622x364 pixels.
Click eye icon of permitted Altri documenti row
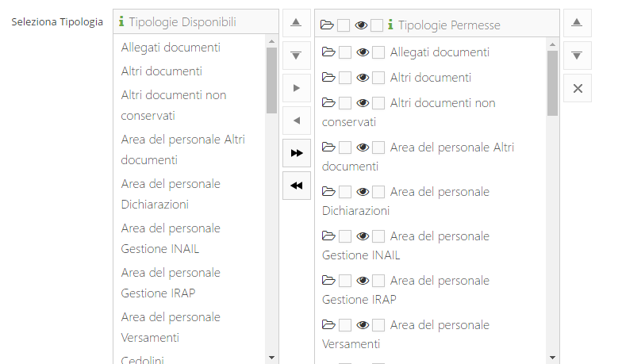coord(363,78)
